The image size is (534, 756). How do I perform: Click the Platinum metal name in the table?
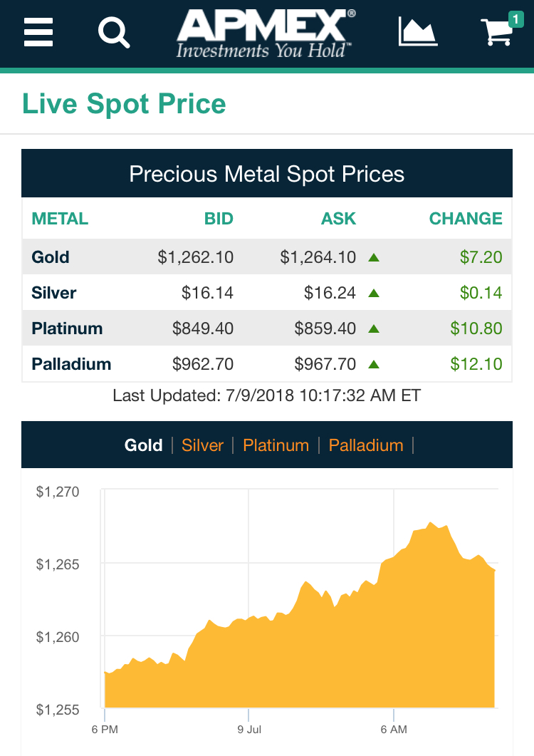click(67, 328)
